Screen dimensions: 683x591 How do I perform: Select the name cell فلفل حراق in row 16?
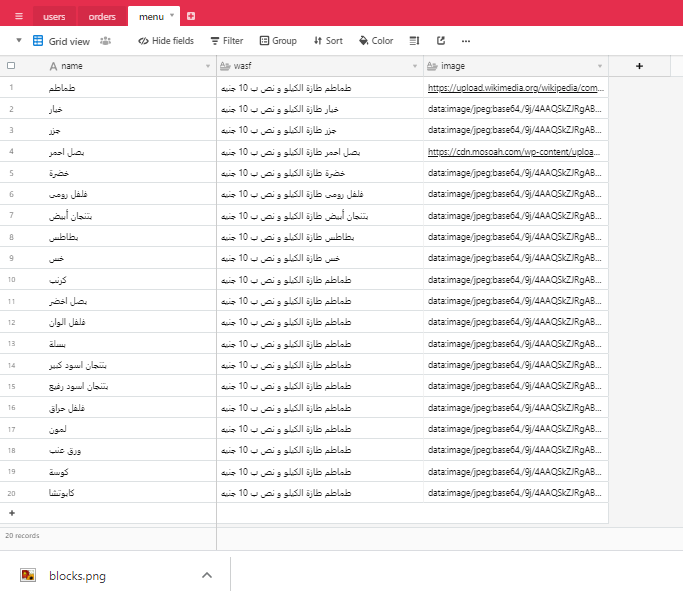point(129,408)
